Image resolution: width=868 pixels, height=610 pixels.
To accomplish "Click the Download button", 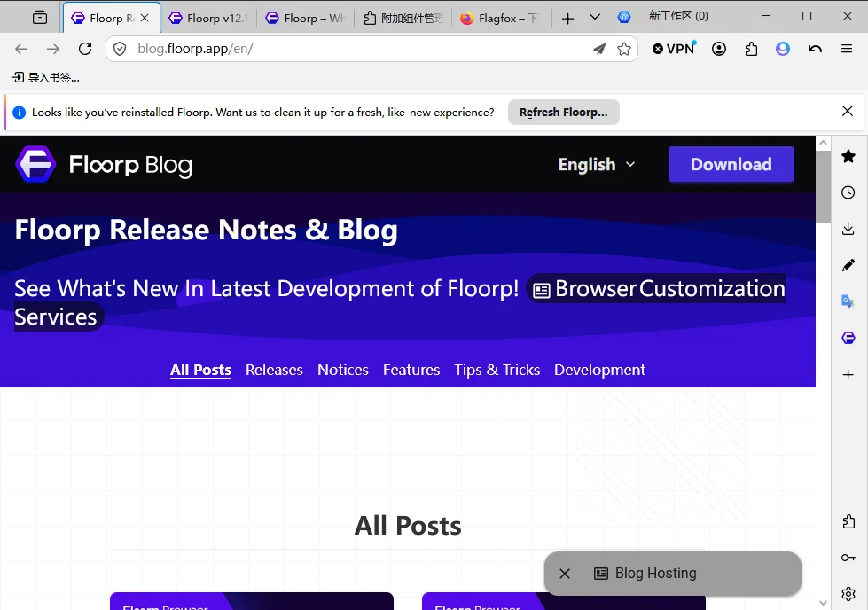I will (731, 164).
